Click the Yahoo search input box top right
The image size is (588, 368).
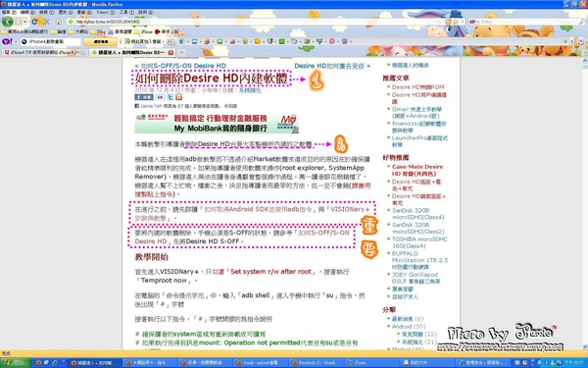point(528,22)
